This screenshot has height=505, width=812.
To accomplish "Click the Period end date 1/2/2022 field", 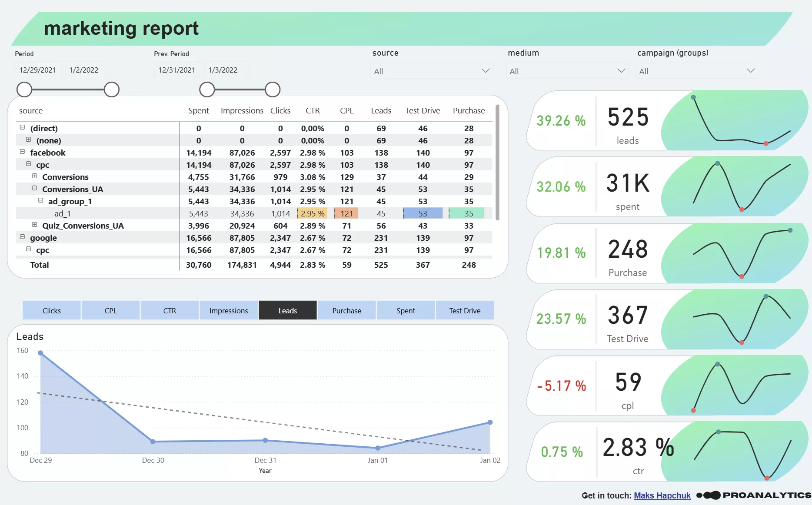I will click(x=87, y=70).
